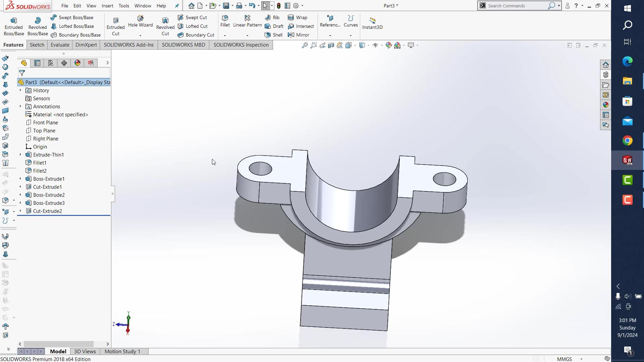Expand the Boss-Extrude1 feature
Screen dimensions: 644x362
(20, 179)
